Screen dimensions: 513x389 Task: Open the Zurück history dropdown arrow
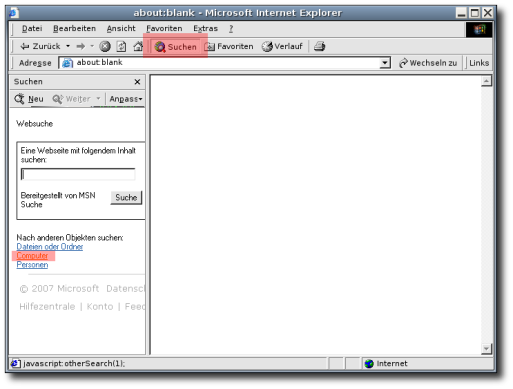click(x=68, y=46)
